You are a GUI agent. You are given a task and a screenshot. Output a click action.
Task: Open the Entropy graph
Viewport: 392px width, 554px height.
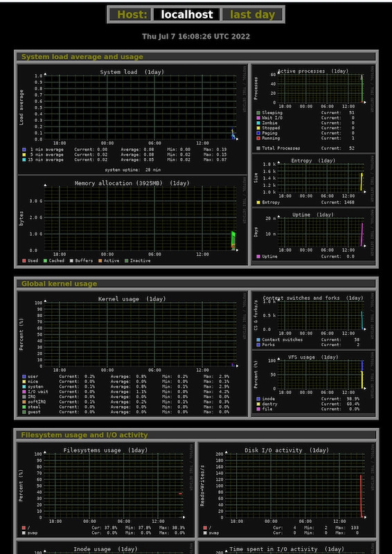(x=314, y=181)
